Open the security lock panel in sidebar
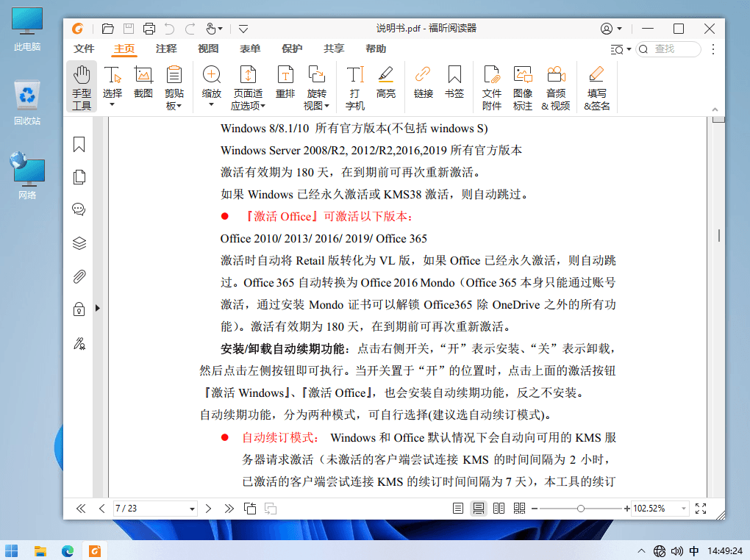This screenshot has height=560, width=750. coord(79,309)
